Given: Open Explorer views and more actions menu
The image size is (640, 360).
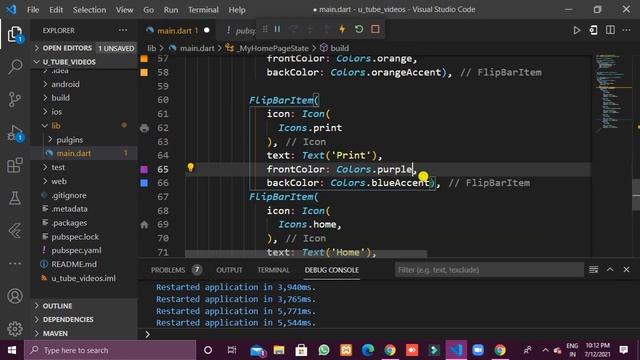Looking at the screenshot, I should 122,30.
